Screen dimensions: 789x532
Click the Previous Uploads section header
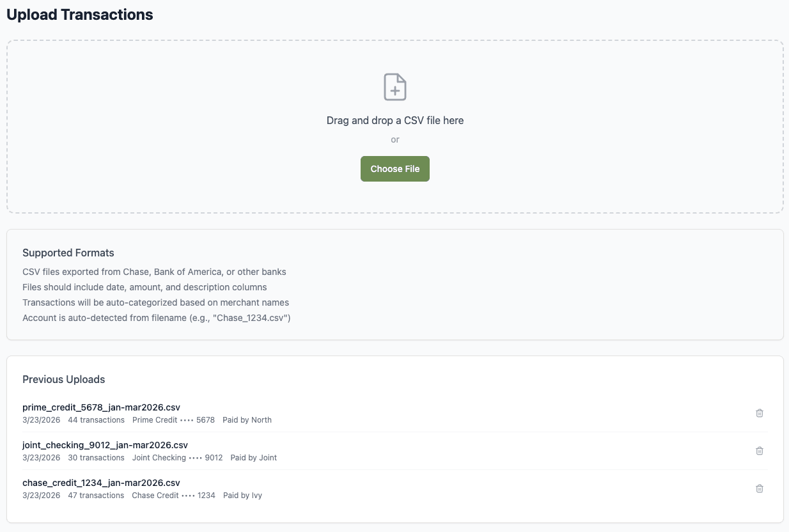coord(63,379)
